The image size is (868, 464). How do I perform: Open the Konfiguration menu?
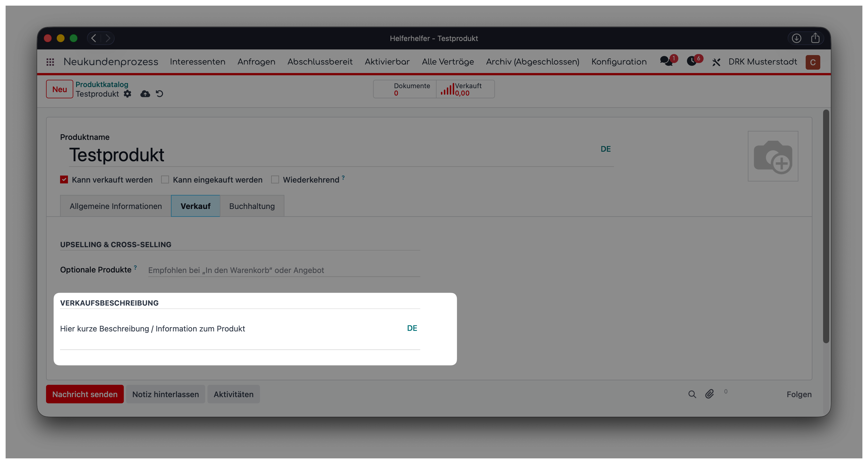(619, 62)
